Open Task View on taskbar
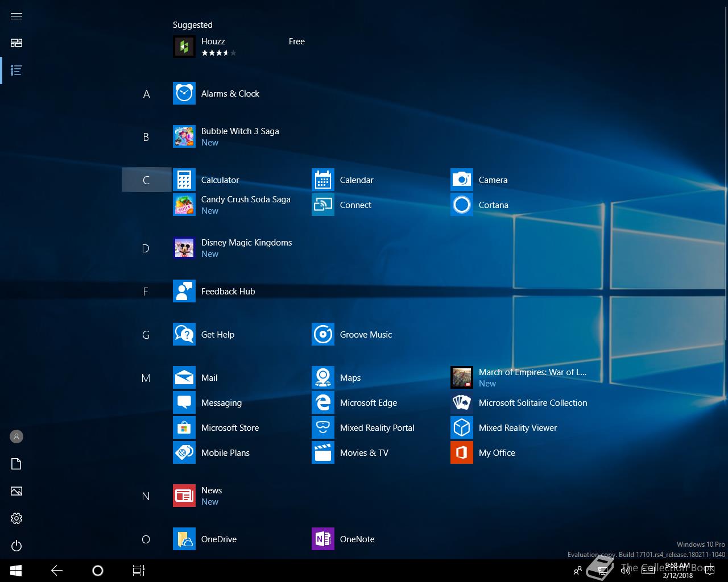The image size is (728, 582). click(x=139, y=571)
